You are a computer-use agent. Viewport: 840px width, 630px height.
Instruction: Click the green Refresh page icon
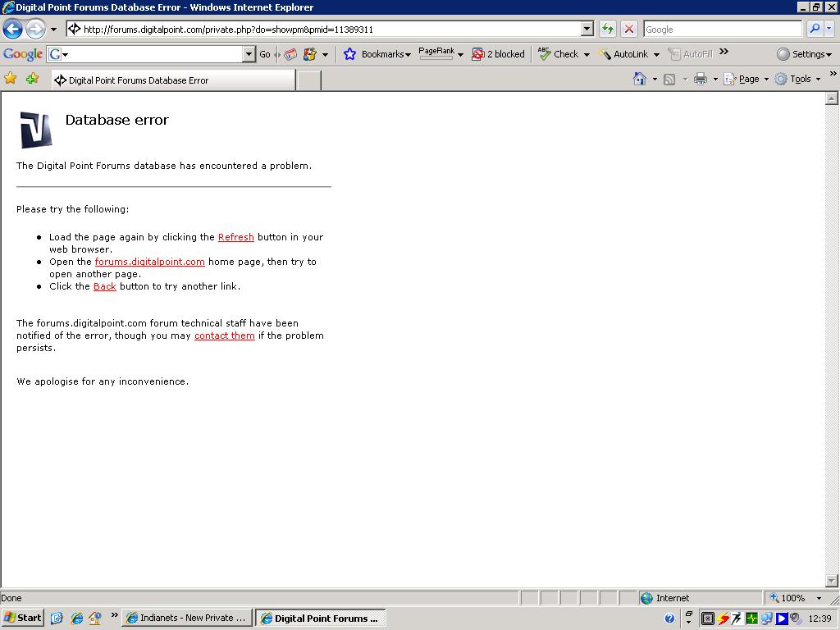pyautogui.click(x=608, y=29)
